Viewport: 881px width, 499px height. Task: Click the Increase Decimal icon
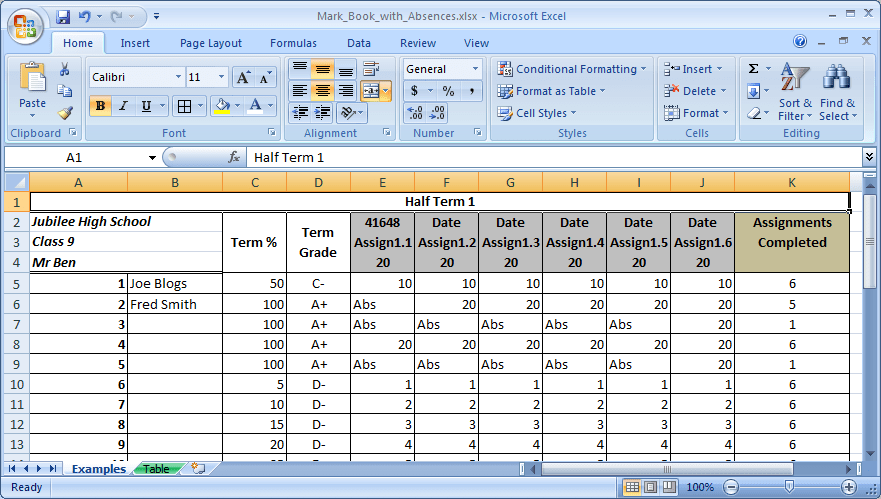(x=415, y=113)
